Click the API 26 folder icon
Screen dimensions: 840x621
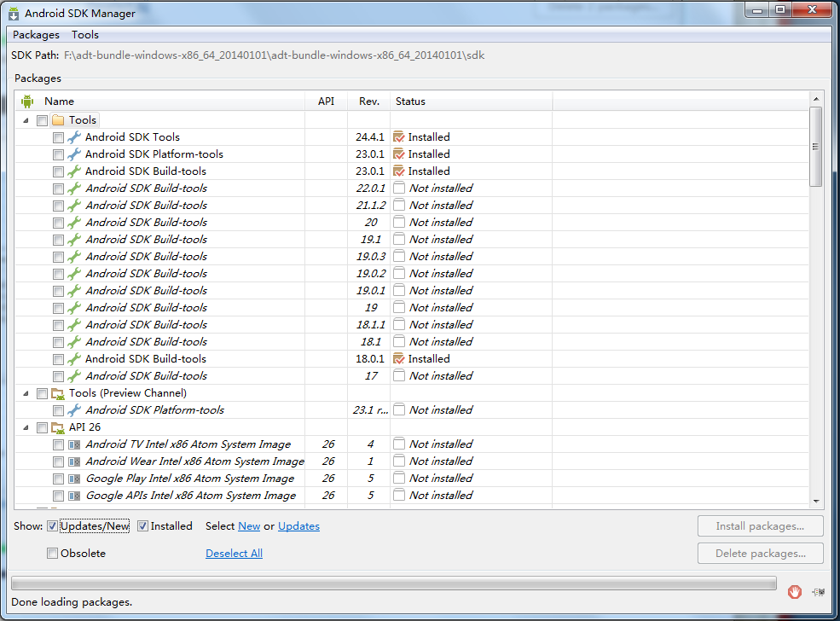[x=58, y=427]
